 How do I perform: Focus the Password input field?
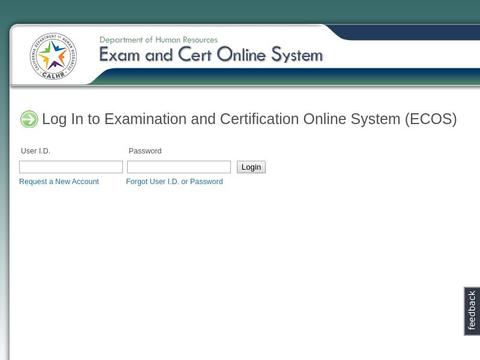pyautogui.click(x=179, y=167)
